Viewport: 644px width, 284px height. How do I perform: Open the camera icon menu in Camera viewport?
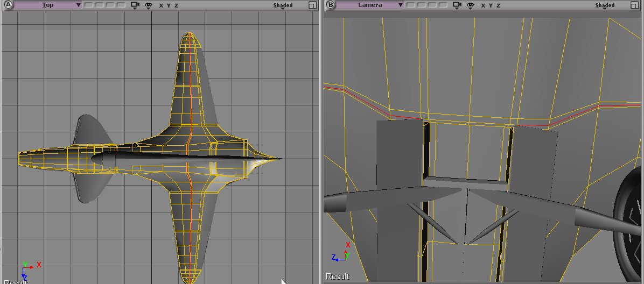pyautogui.click(x=457, y=5)
